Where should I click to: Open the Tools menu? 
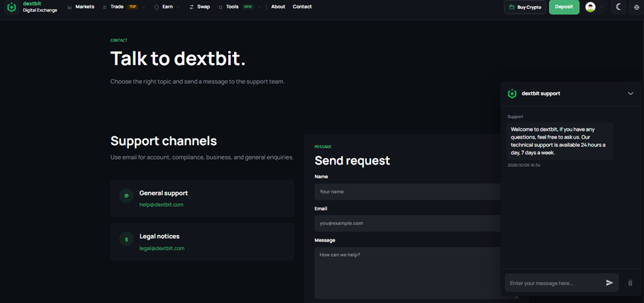click(232, 7)
